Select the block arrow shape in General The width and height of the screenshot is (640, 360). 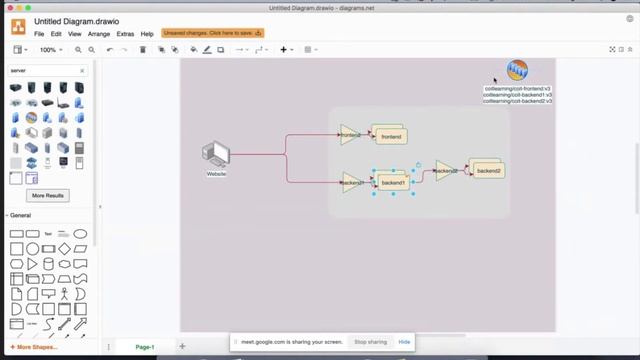click(x=80, y=324)
